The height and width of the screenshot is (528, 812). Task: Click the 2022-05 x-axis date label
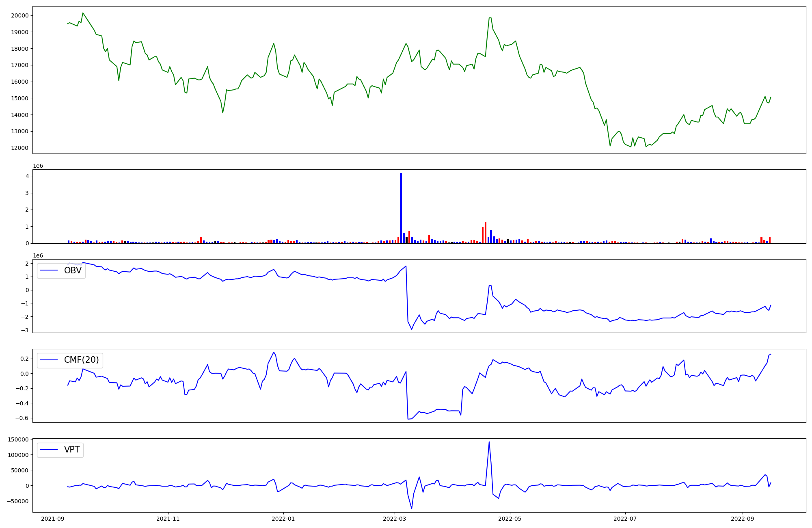point(510,518)
